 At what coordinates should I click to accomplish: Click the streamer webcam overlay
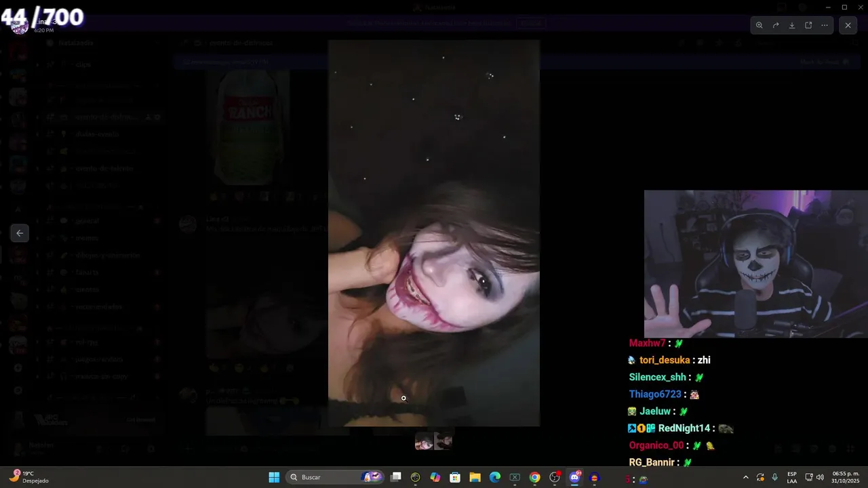[x=756, y=264]
